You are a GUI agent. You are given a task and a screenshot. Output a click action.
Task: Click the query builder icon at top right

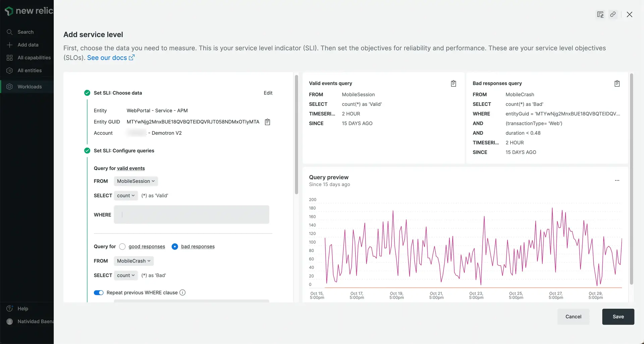(x=600, y=14)
